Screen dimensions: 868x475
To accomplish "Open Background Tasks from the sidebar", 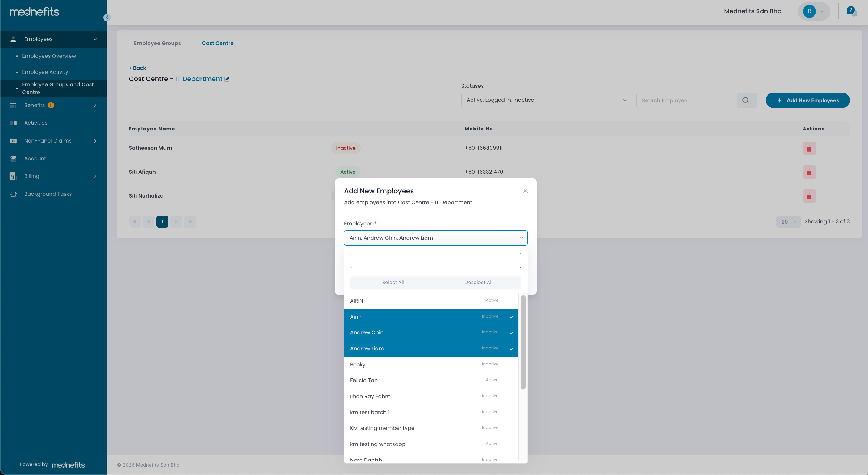I will click(48, 194).
